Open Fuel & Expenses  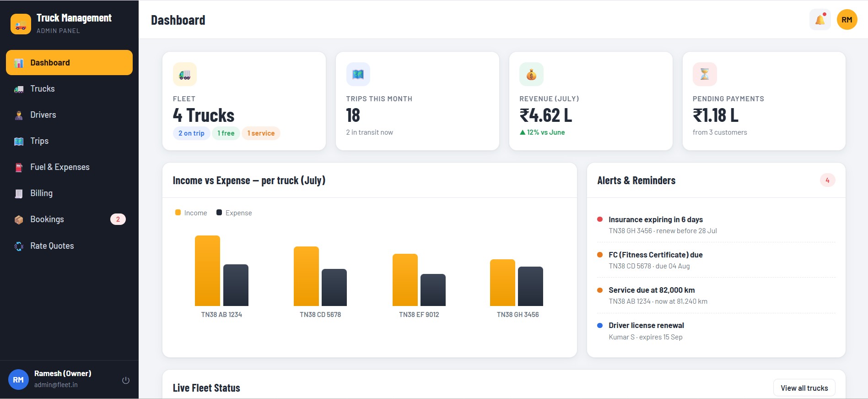(69, 167)
